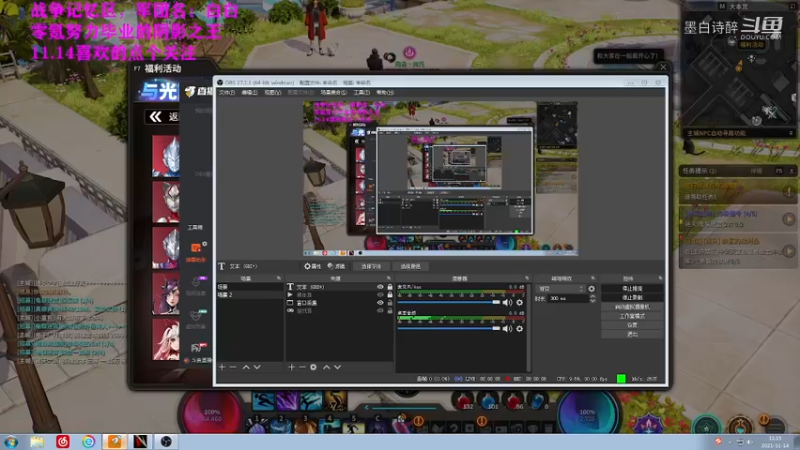Toggle lock of game capture source row

[390, 310]
